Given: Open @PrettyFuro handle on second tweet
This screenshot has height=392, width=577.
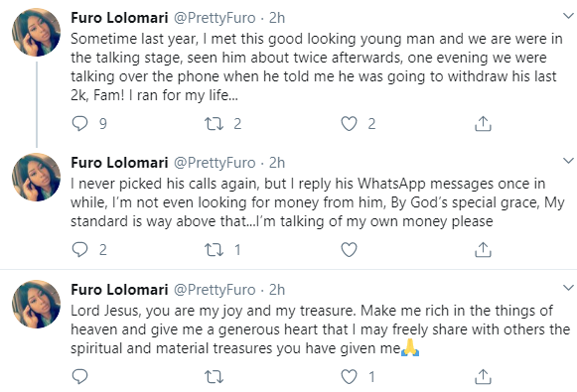Looking at the screenshot, I should tap(215, 163).
